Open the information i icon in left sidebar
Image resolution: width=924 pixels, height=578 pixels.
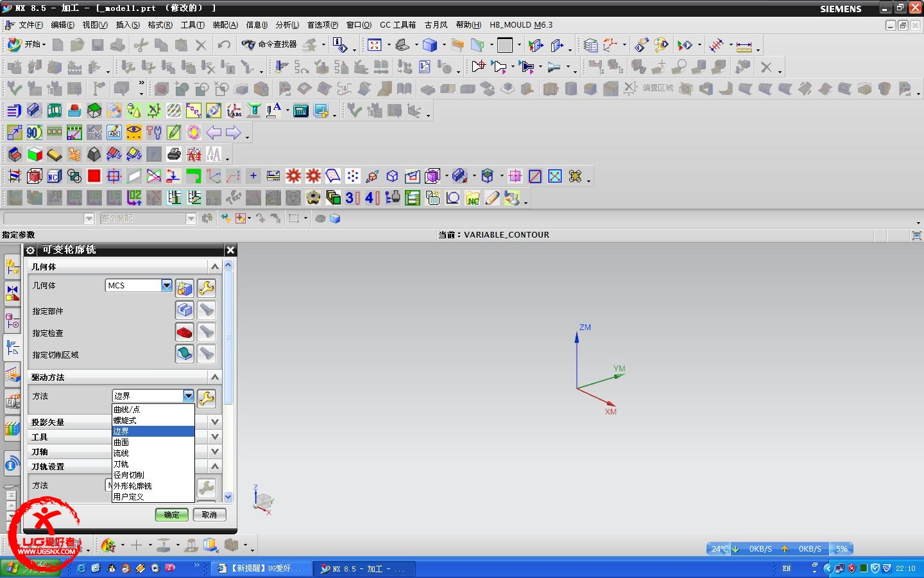[x=12, y=463]
